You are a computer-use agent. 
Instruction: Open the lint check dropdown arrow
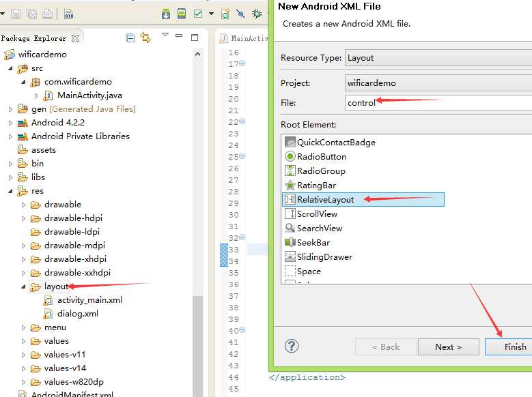pyautogui.click(x=212, y=14)
